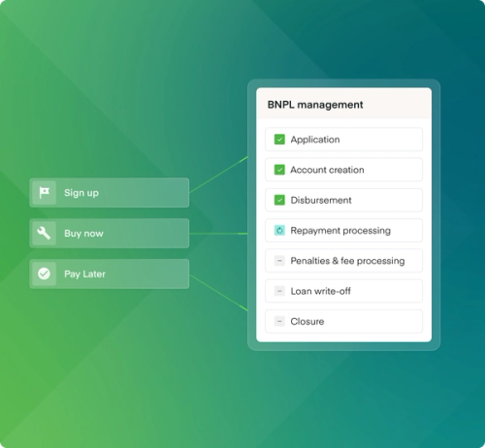Select the Pay Later step button
485x448 pixels.
110,273
